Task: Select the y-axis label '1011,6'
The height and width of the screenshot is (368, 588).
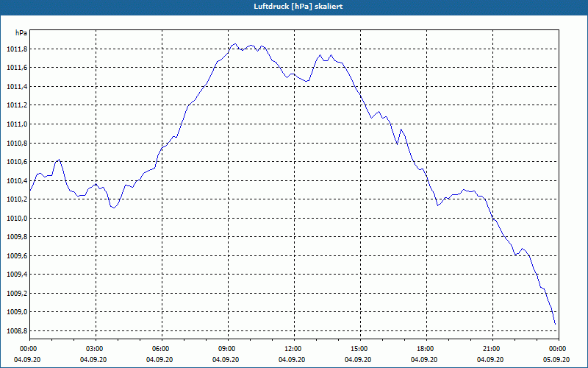Action: coord(17,68)
